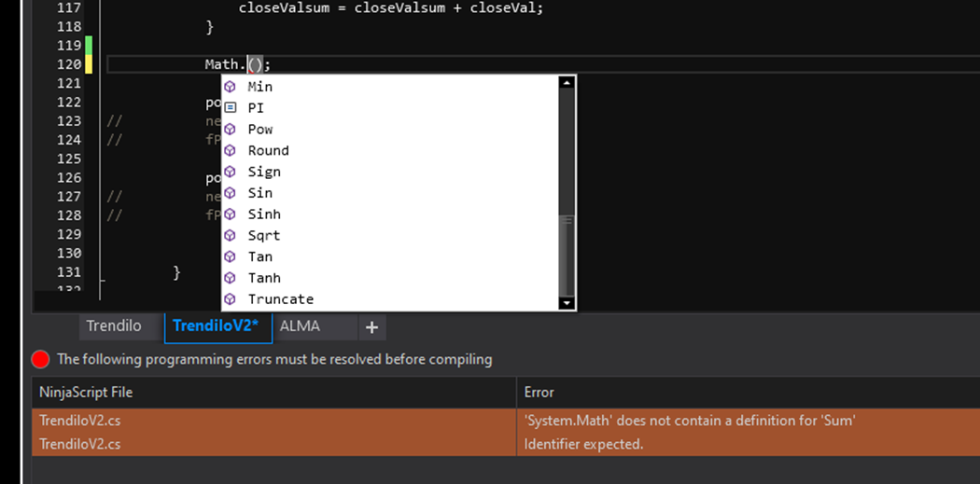This screenshot has width=980, height=484.
Task: Add a new tab with plus button
Action: pyautogui.click(x=371, y=327)
